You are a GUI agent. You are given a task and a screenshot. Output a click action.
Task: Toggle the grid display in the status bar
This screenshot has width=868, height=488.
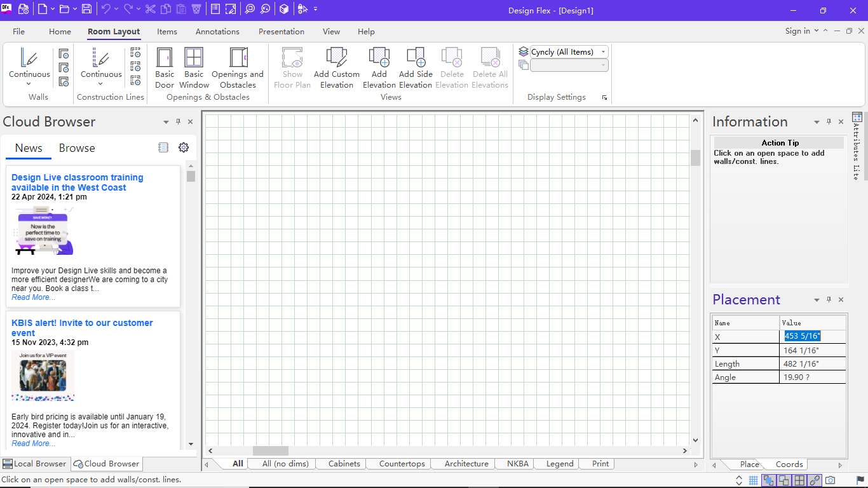click(754, 480)
